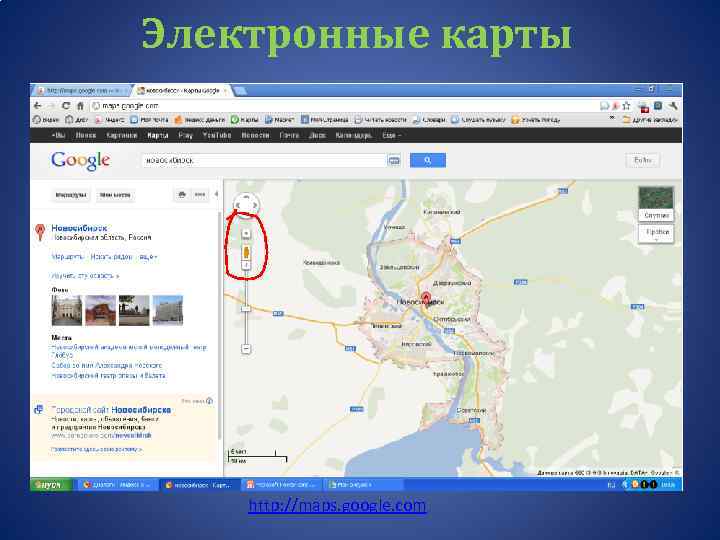The height and width of the screenshot is (540, 720).
Task: Open the Новосибирск result title link
Action: (x=79, y=228)
